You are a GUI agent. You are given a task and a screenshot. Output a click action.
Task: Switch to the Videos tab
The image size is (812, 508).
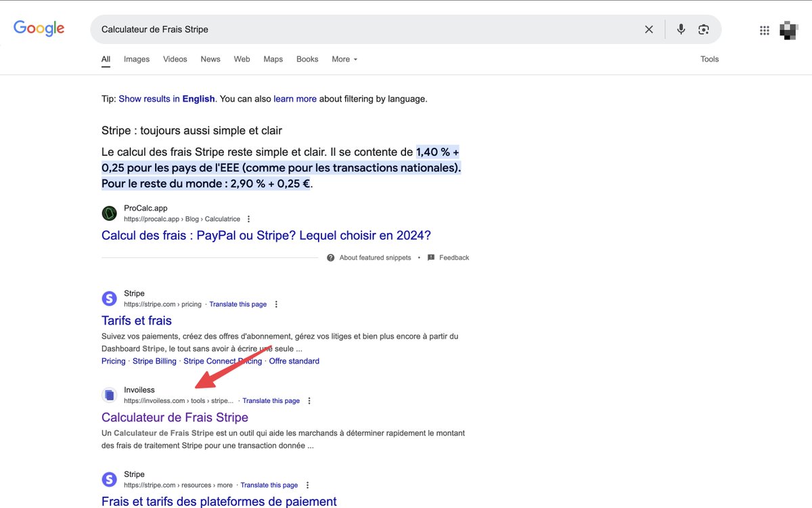(x=175, y=59)
